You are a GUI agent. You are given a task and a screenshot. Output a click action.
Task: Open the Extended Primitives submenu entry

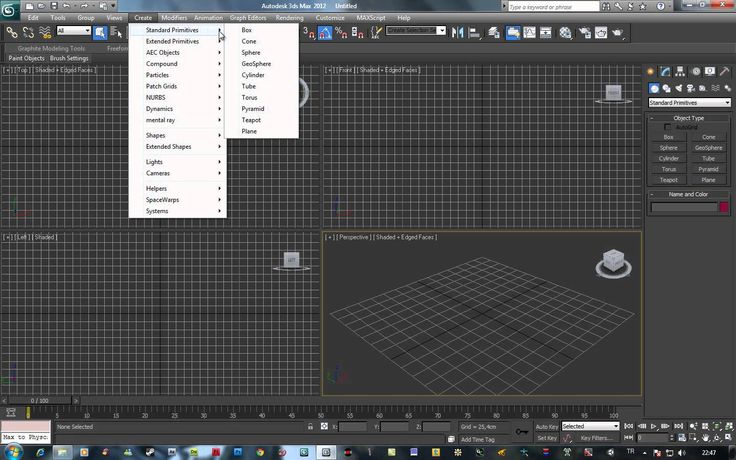(172, 41)
